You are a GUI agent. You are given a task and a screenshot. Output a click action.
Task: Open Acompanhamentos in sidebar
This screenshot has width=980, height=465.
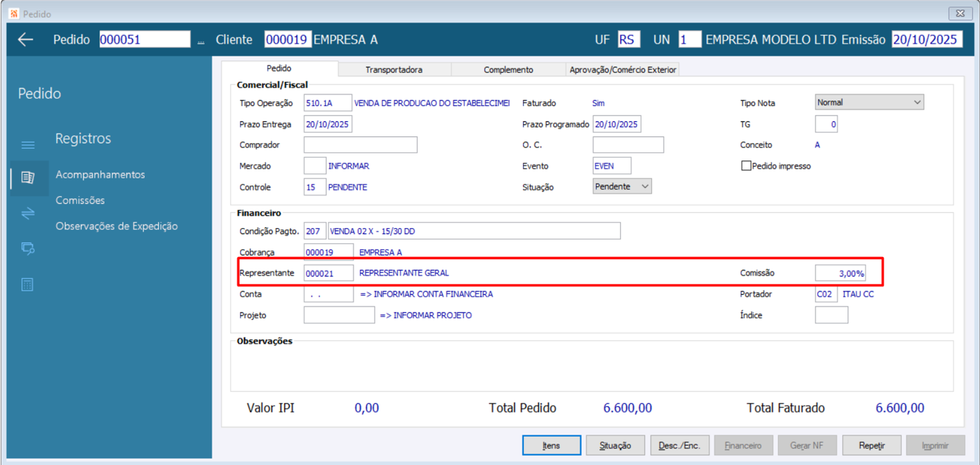101,175
